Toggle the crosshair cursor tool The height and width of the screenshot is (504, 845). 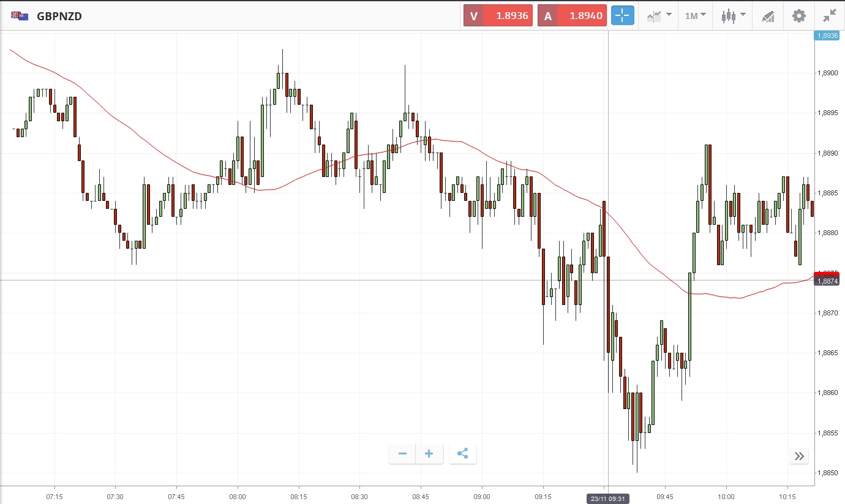(x=622, y=16)
